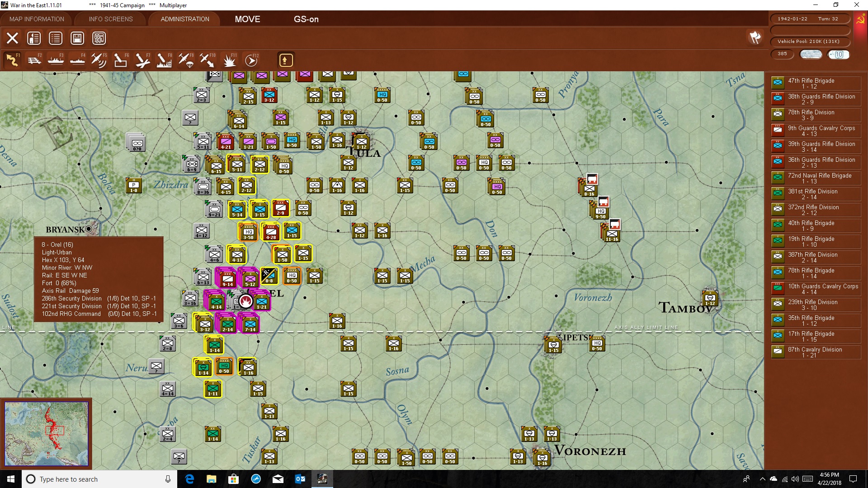Toggle the highlighted up-arrow box button
The width and height of the screenshot is (868, 488).
(x=285, y=60)
